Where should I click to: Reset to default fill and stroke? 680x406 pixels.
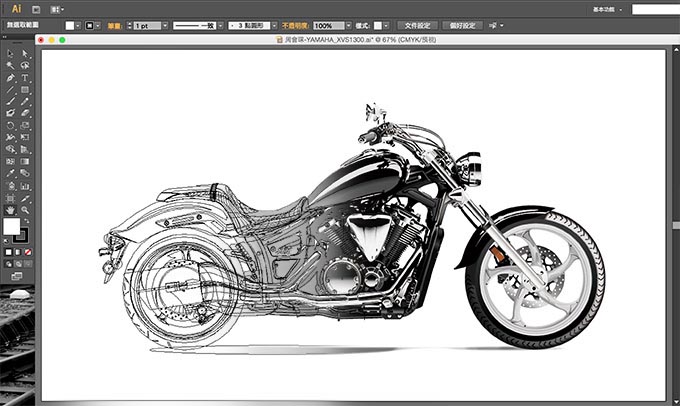[x=6, y=241]
